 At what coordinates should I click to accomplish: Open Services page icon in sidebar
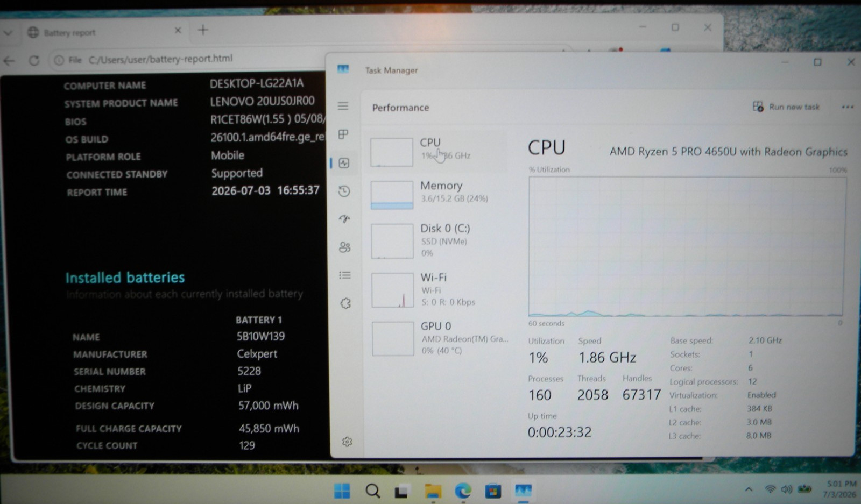click(345, 303)
